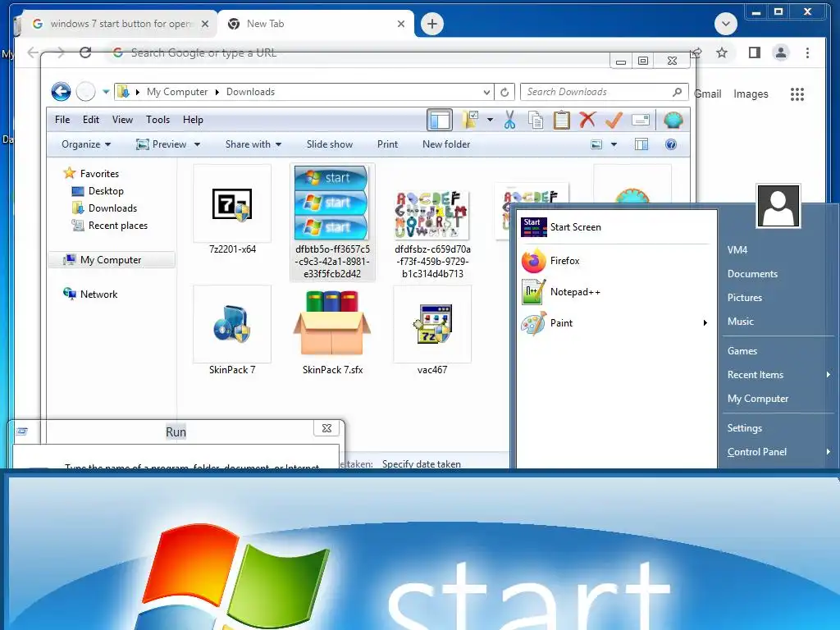Open the Tools menu

coord(157,120)
